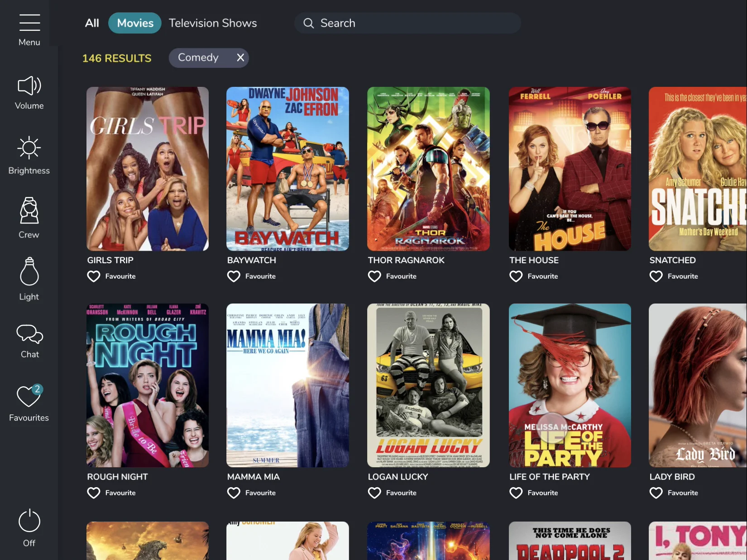Call the Crew from the sidebar
This screenshot has height=560, width=747.
(29, 210)
